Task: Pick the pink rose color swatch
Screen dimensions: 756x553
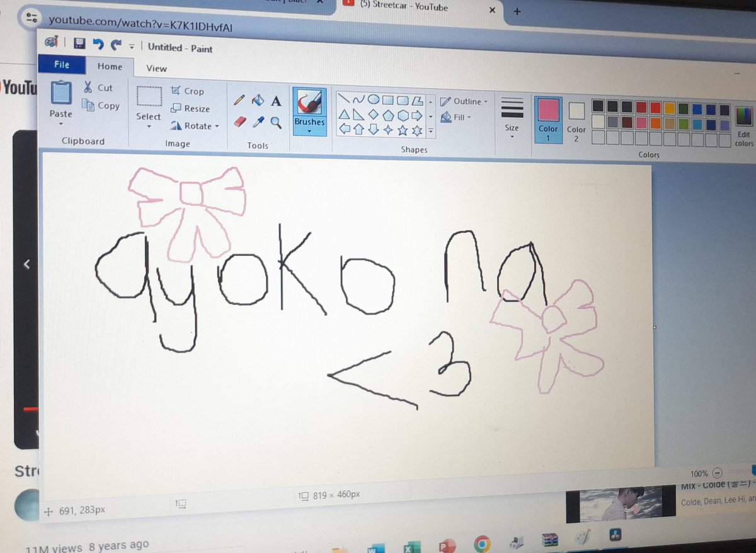Action: [641, 122]
